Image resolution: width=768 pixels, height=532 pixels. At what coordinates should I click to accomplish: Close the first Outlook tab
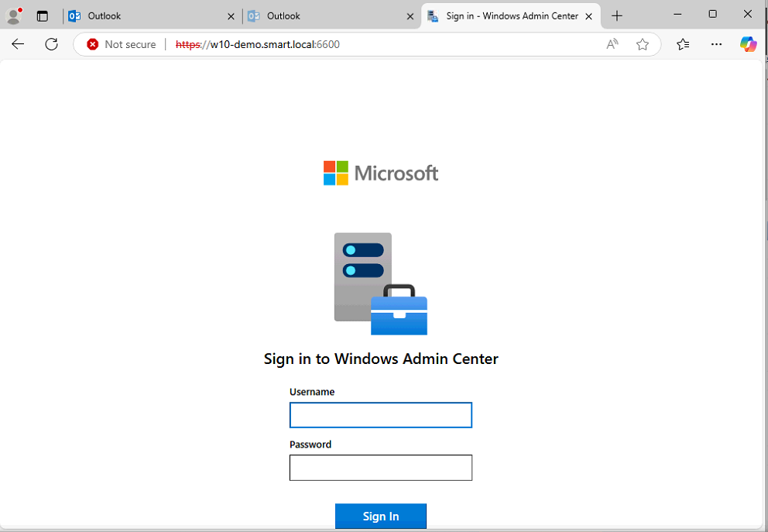pos(231,16)
